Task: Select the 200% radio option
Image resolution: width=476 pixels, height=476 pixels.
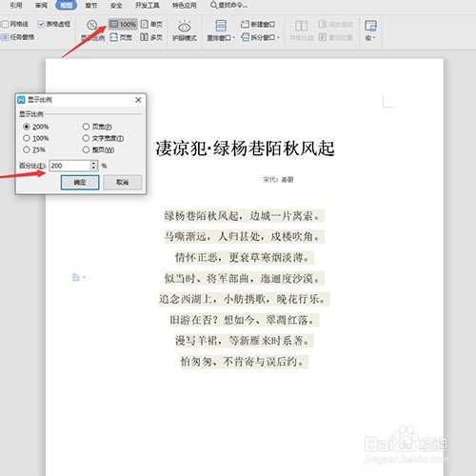Action: click(x=27, y=127)
